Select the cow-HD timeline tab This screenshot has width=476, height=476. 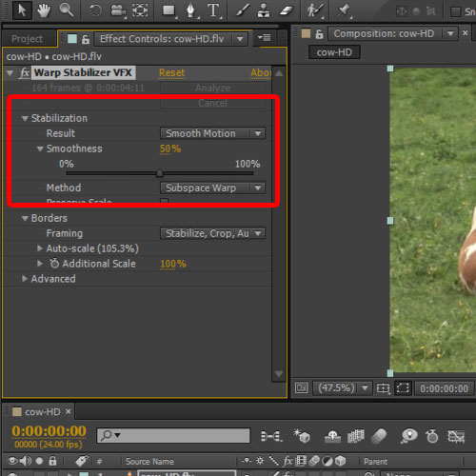coord(43,412)
